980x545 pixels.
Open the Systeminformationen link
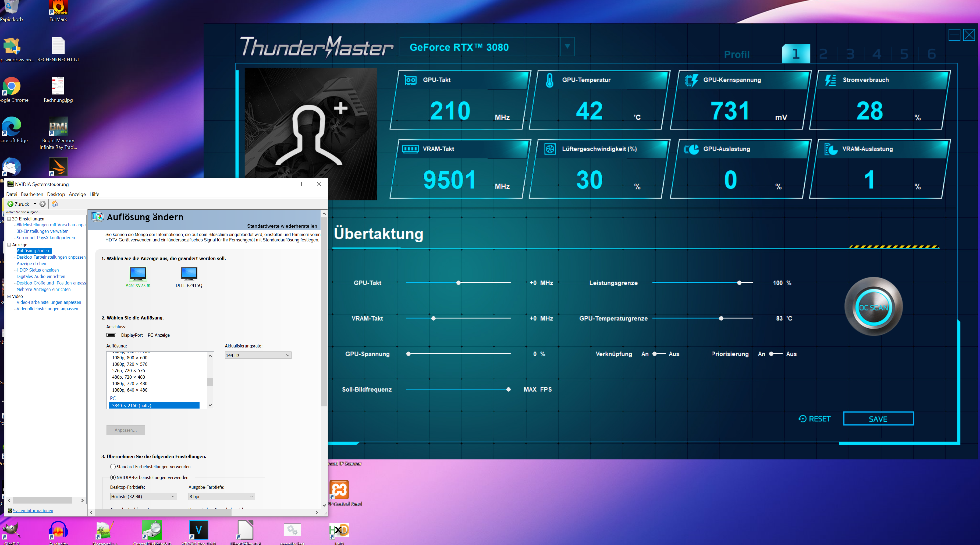click(x=33, y=511)
